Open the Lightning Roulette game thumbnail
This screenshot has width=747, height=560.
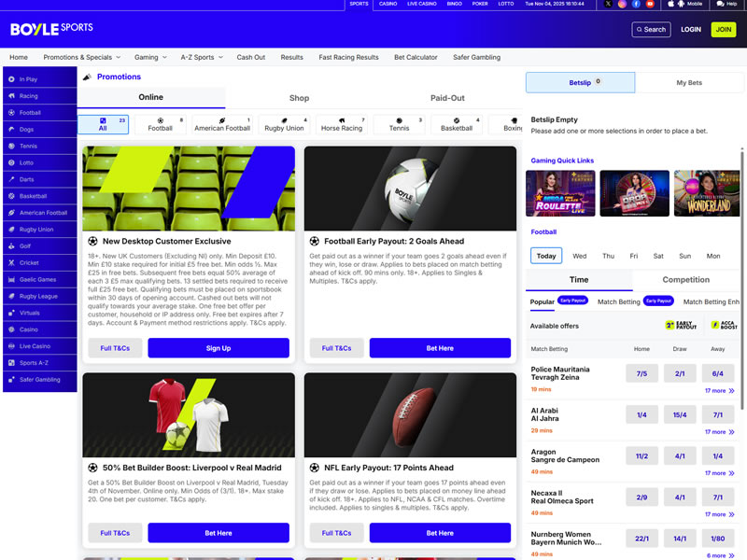point(560,193)
